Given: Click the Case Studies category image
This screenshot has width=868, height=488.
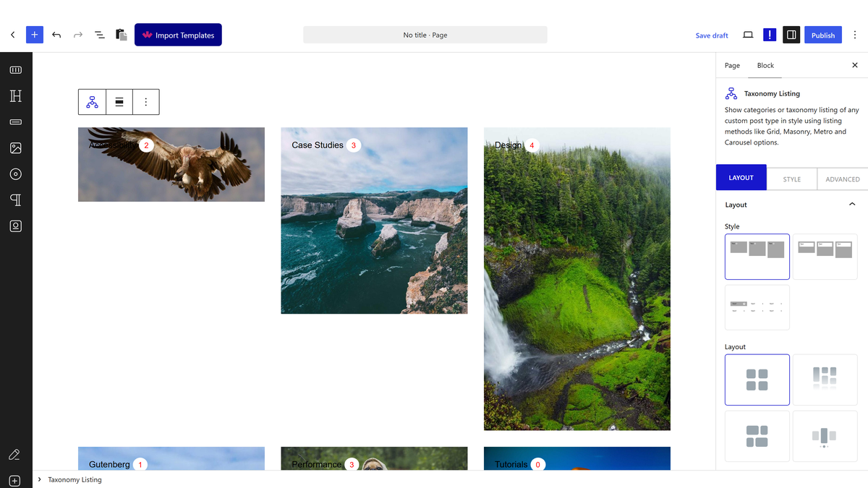Looking at the screenshot, I should pyautogui.click(x=374, y=221).
